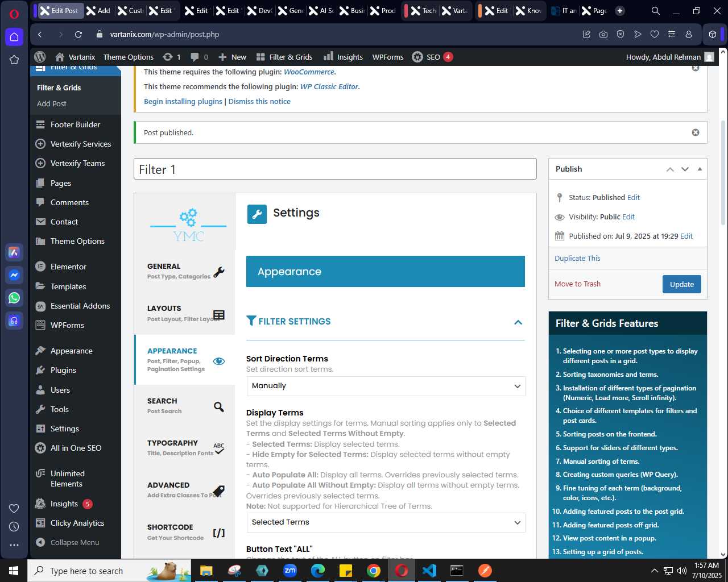This screenshot has width=728, height=582.
Task: Click Collapse Menu in sidebar
Action: pyautogui.click(x=75, y=542)
